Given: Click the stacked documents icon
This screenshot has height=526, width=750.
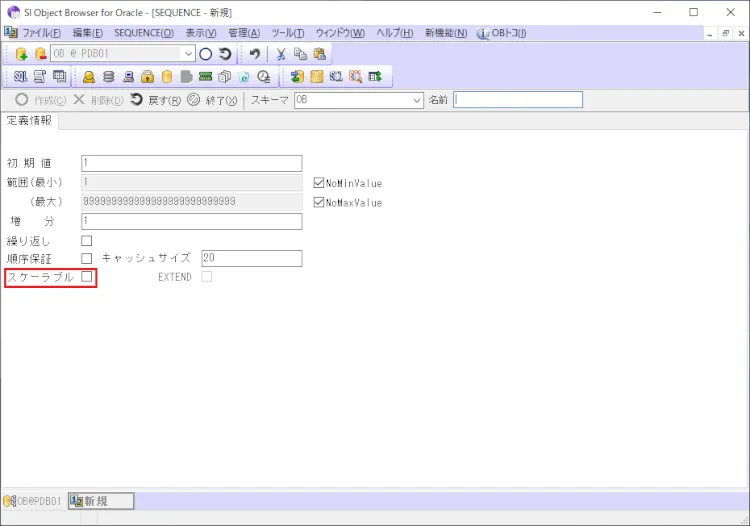Looking at the screenshot, I should click(224, 77).
